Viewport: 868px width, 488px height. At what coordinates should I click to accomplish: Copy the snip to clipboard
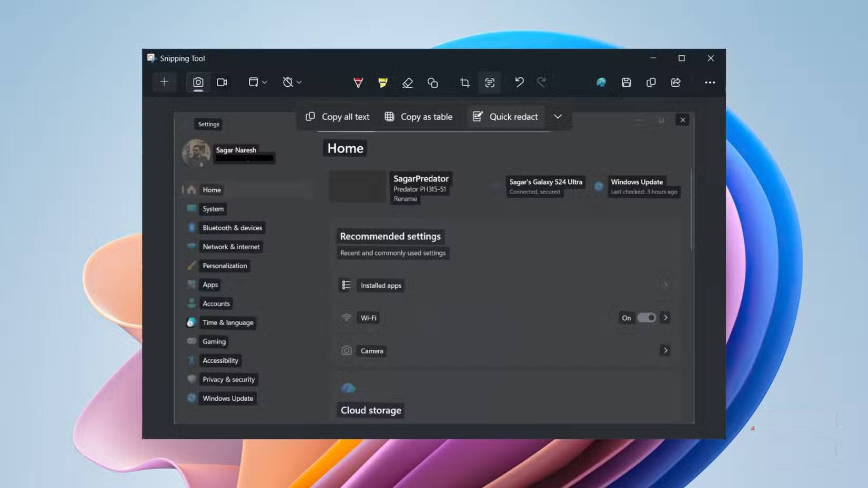tap(651, 83)
